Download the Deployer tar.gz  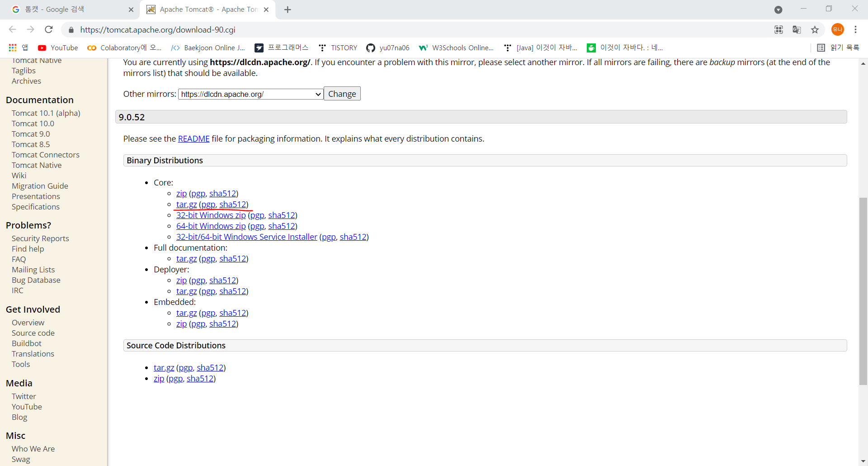[x=186, y=291]
